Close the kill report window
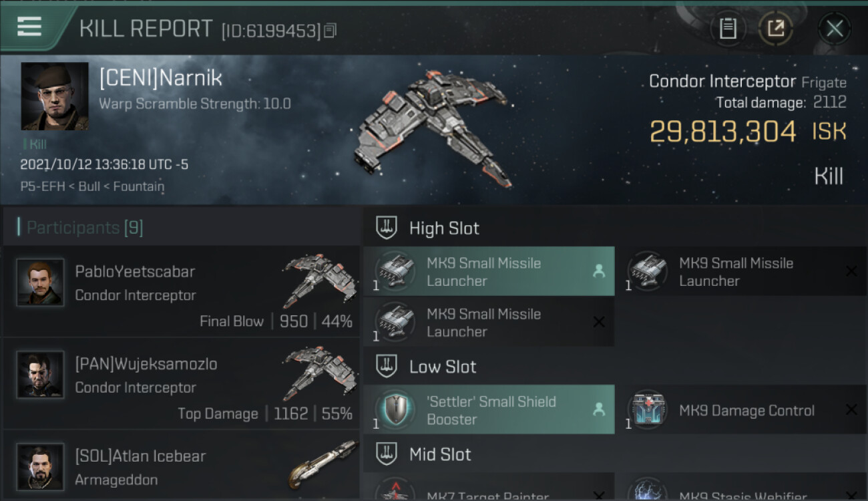Viewport: 868px width, 501px height. (x=834, y=28)
